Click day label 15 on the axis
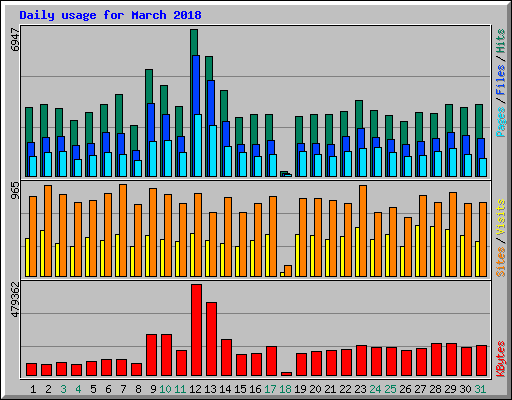Image resolution: width=512 pixels, height=400 pixels. pos(240,389)
